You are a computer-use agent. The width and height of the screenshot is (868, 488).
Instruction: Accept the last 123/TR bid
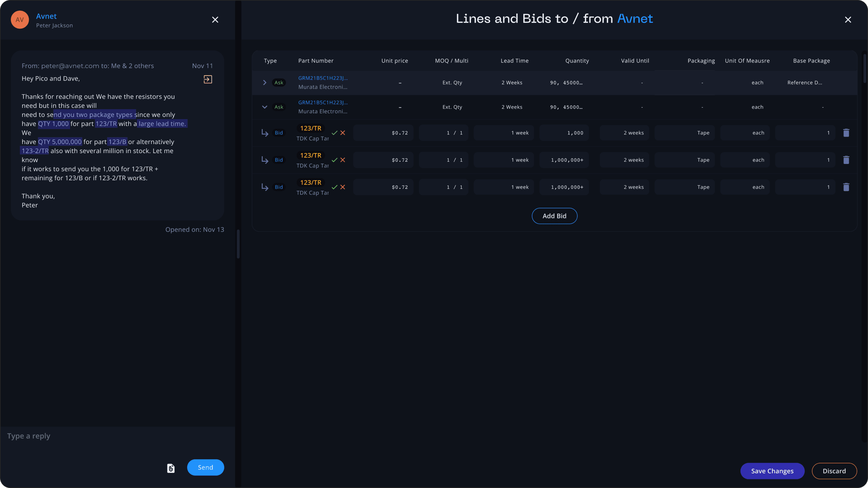(334, 187)
